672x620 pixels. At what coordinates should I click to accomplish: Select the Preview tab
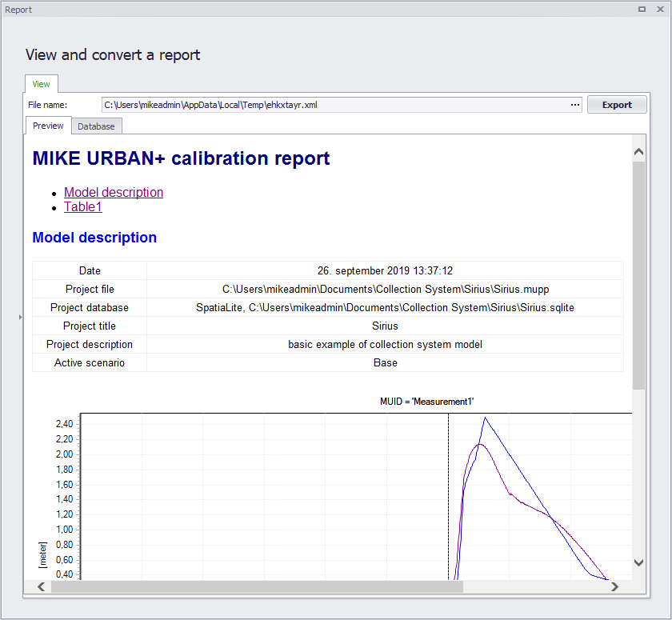[x=48, y=126]
